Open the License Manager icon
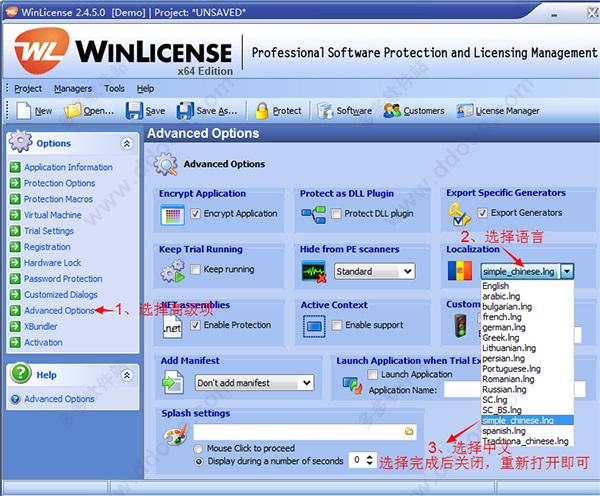This screenshot has width=600, height=496. (465, 111)
